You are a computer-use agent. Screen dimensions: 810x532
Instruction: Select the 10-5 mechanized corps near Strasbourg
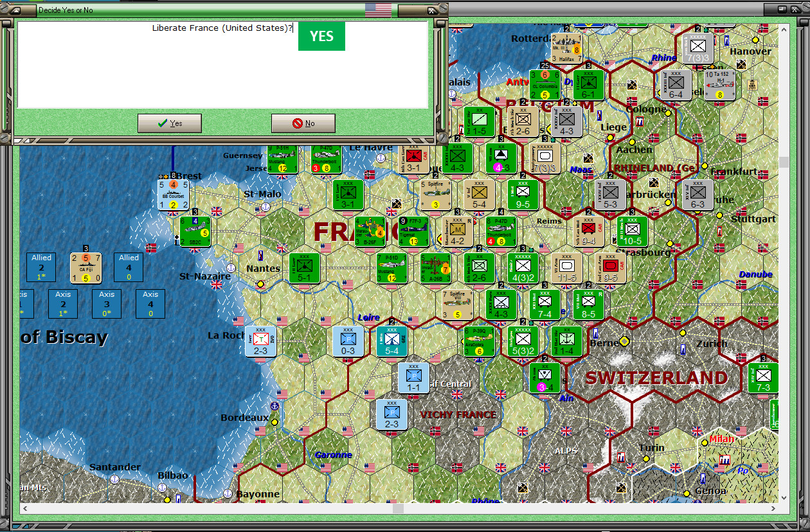[632, 232]
